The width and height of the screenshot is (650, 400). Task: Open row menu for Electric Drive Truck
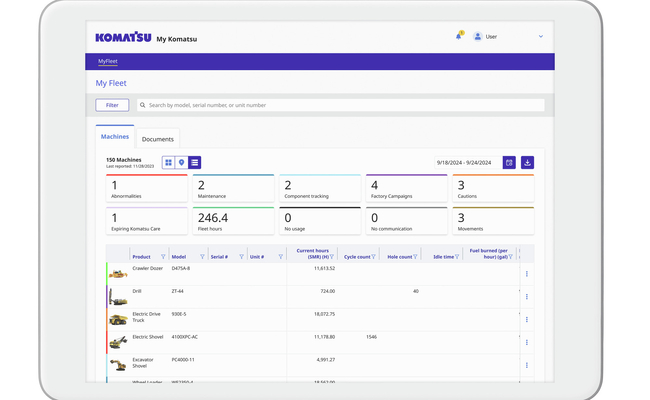tap(527, 320)
